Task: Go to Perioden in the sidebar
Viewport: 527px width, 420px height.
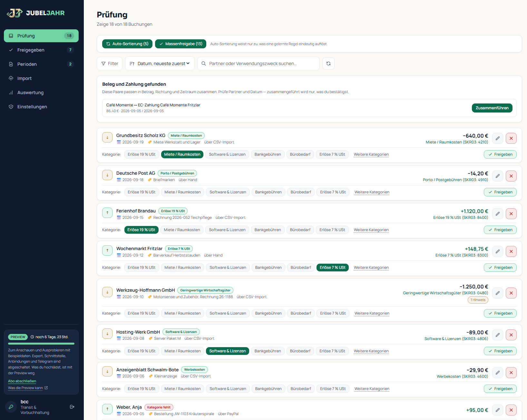Action: 41,64
